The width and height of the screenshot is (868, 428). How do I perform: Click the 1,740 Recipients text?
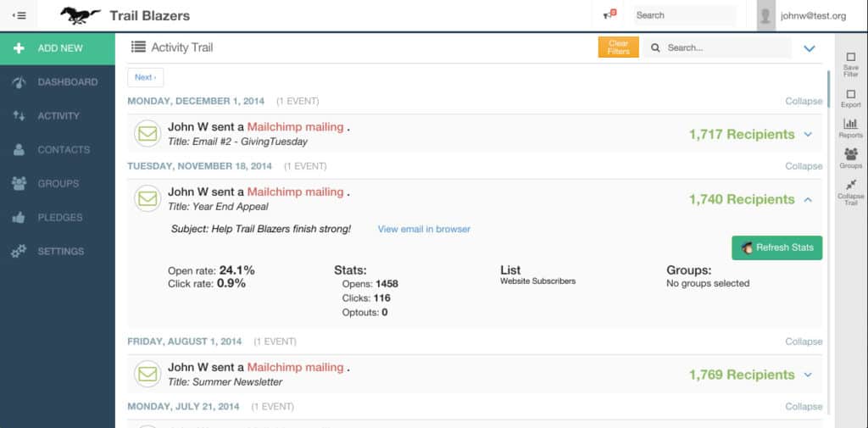pyautogui.click(x=742, y=199)
